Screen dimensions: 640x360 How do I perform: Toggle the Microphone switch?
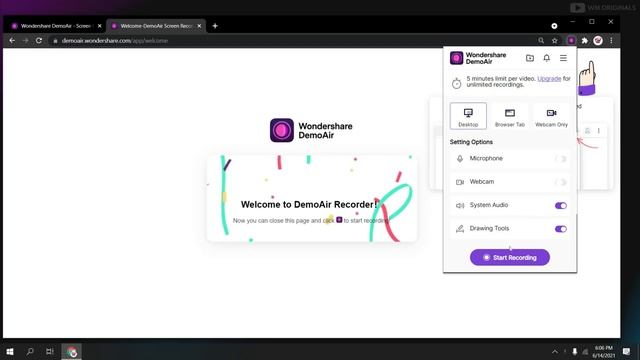[561, 159]
